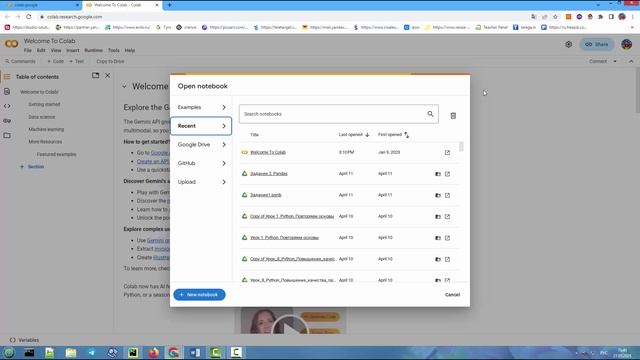Open the Insert menu

point(73,51)
